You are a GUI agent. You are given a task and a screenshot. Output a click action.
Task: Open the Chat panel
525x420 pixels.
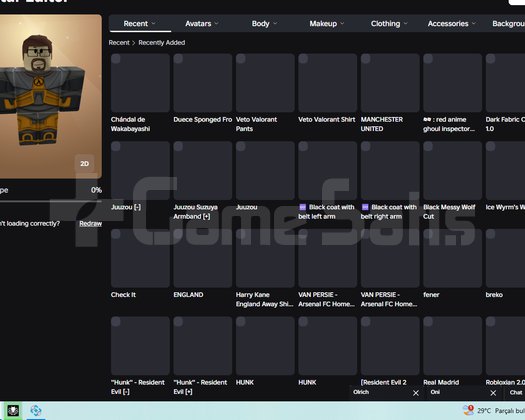click(x=515, y=393)
